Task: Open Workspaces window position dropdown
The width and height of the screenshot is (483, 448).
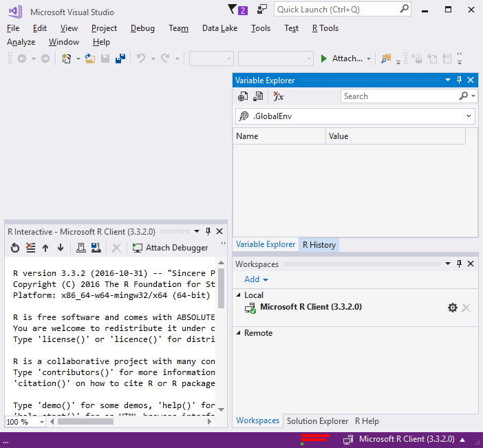Action: coord(448,264)
